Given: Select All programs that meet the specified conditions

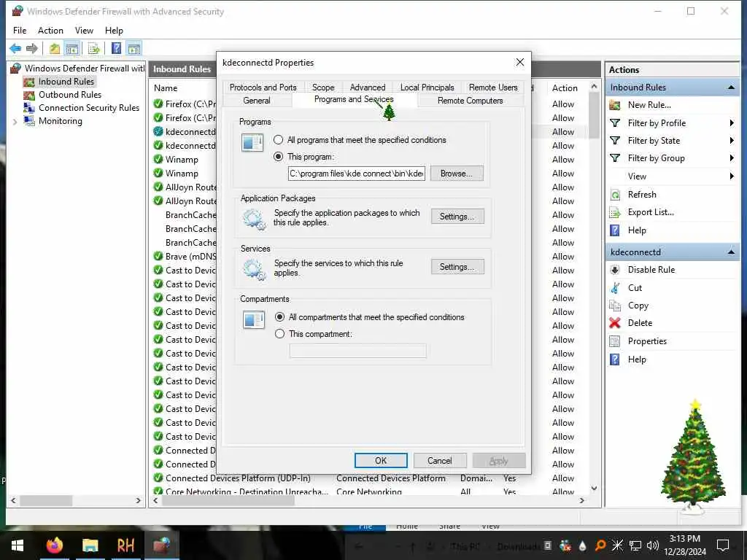Looking at the screenshot, I should click(x=278, y=140).
